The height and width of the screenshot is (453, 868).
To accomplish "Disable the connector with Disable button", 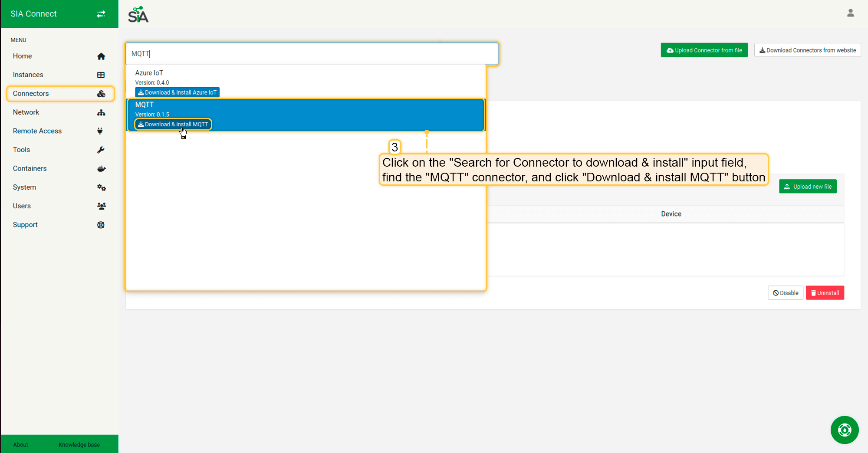I will [785, 293].
